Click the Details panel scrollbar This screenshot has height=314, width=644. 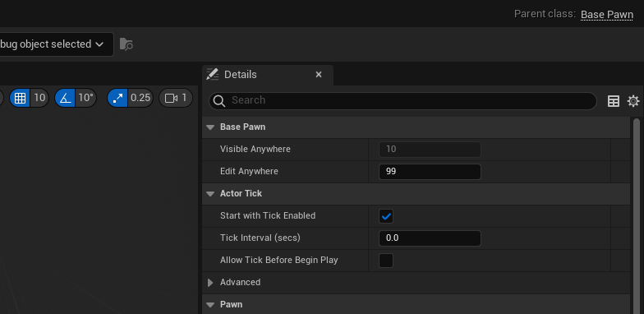coord(637,215)
